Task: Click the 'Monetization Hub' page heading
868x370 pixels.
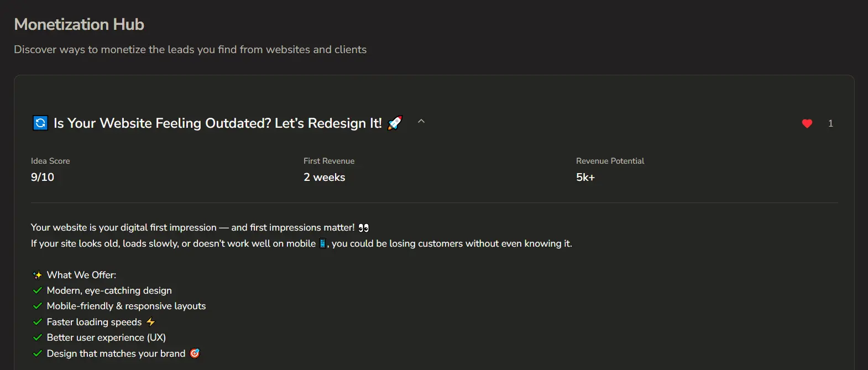Action: [79, 24]
